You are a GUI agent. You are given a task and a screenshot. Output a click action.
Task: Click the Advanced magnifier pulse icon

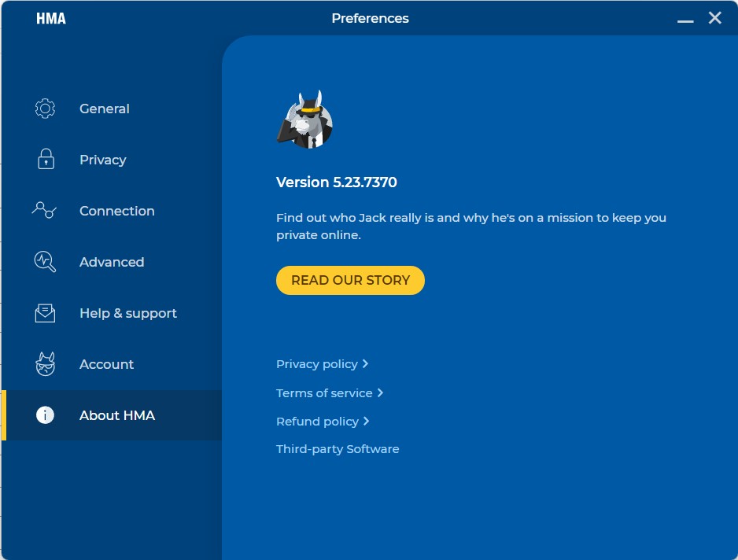(x=45, y=262)
